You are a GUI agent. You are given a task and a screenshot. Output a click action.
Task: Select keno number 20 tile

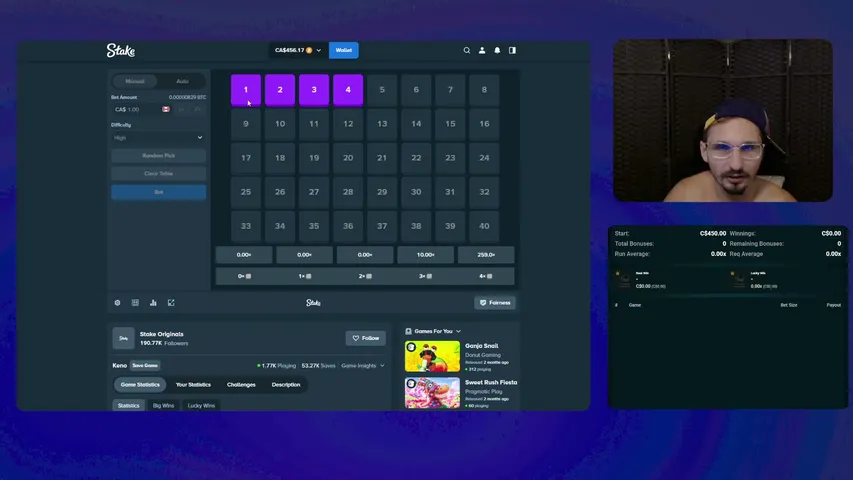pyautogui.click(x=348, y=158)
